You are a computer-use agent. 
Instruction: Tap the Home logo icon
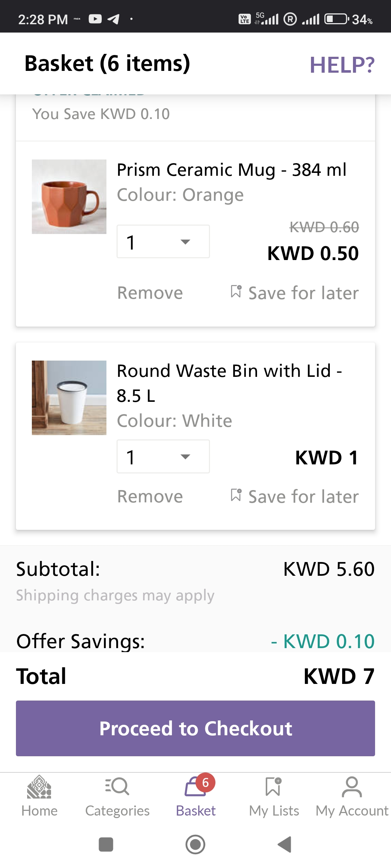(39, 787)
